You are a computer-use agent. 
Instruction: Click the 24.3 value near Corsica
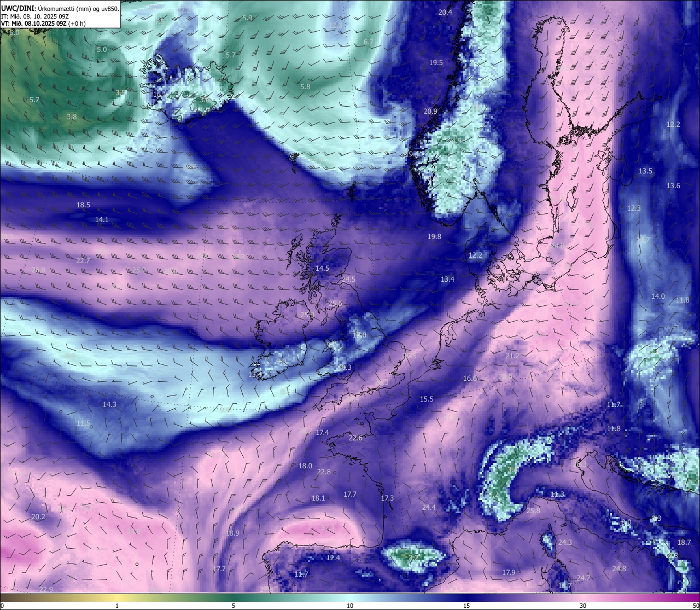pos(565,542)
